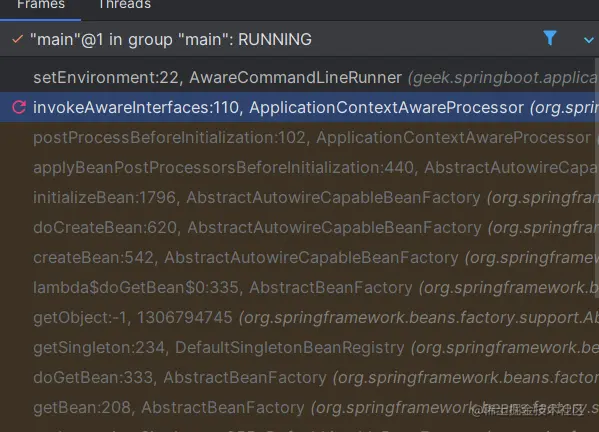Click the blue filter funnel icon
The width and height of the screenshot is (599, 432).
(550, 38)
